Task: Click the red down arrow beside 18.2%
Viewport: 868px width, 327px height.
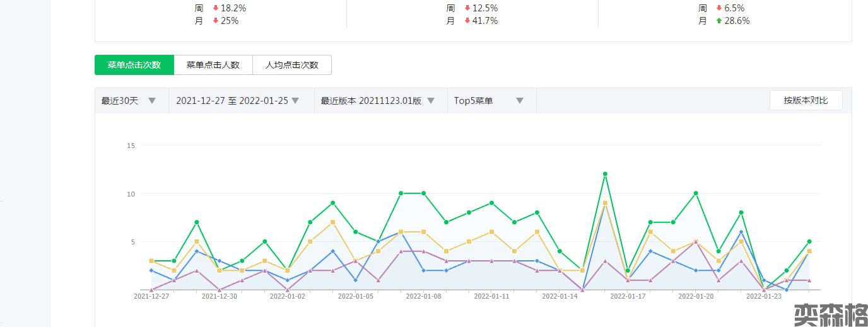Action: pyautogui.click(x=216, y=8)
